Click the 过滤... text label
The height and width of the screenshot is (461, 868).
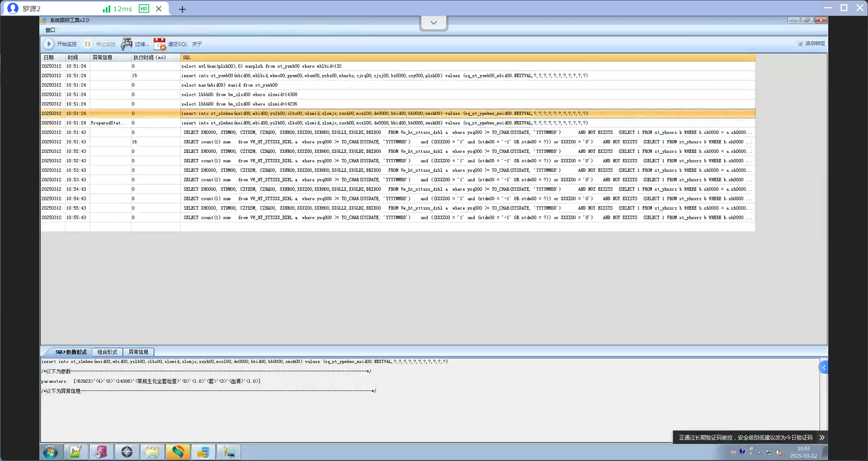click(142, 44)
